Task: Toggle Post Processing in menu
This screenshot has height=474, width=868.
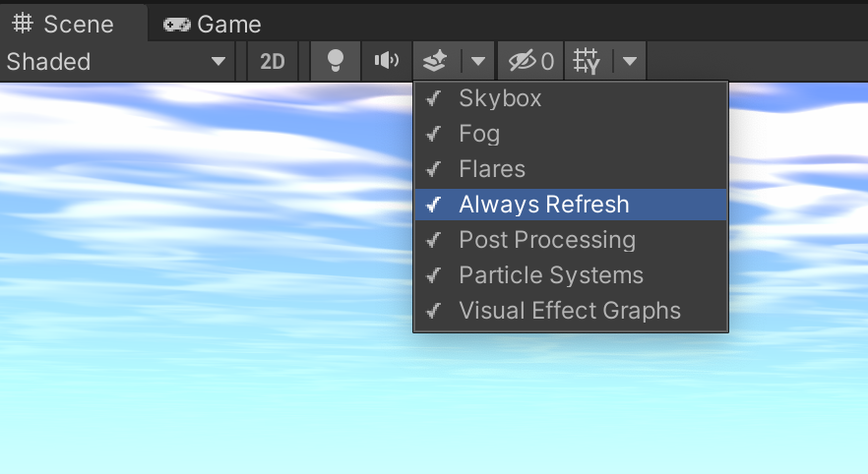Action: [x=547, y=240]
